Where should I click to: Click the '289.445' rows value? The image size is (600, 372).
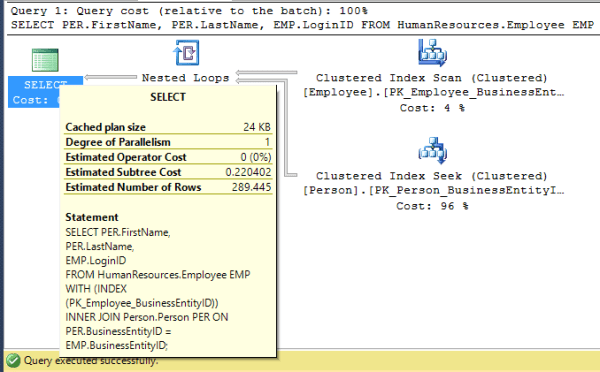251,187
